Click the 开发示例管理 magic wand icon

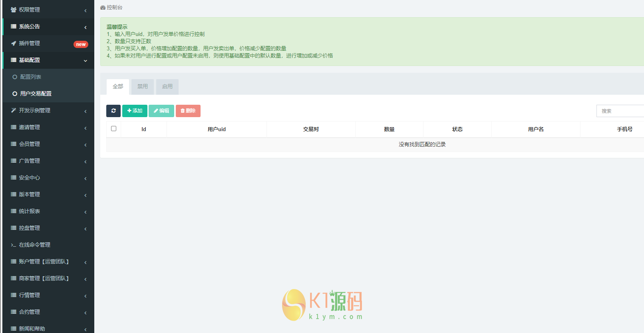coord(14,110)
